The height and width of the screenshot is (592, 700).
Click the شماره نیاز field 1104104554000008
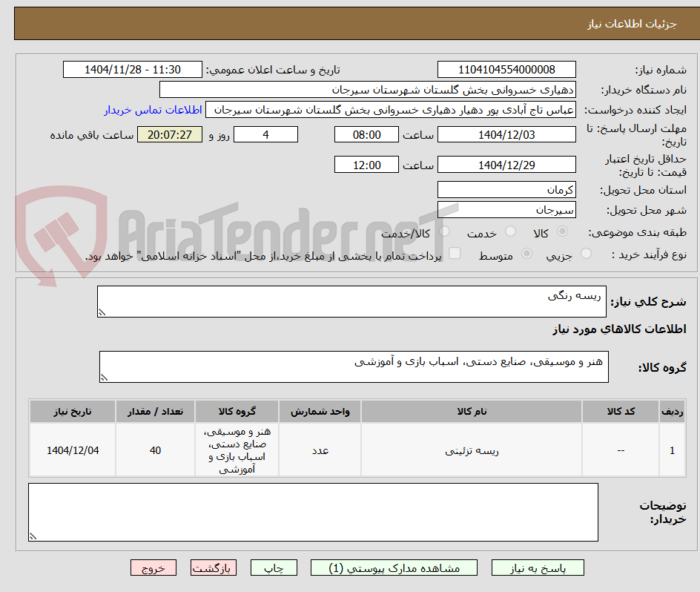pos(506,70)
